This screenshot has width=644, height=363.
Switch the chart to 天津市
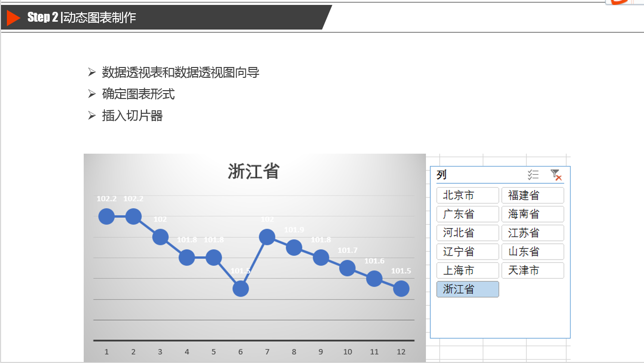(533, 270)
